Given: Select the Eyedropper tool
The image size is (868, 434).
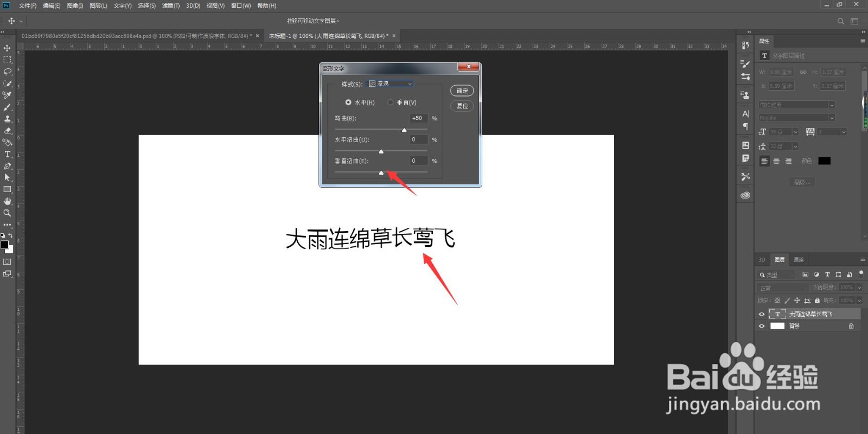Looking at the screenshot, I should pyautogui.click(x=7, y=95).
